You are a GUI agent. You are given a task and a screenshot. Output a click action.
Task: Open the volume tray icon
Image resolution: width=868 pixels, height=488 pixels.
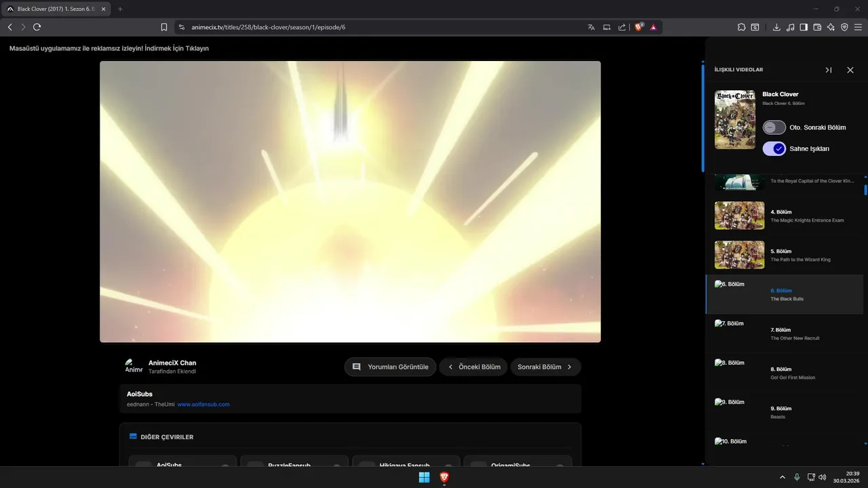click(x=823, y=477)
